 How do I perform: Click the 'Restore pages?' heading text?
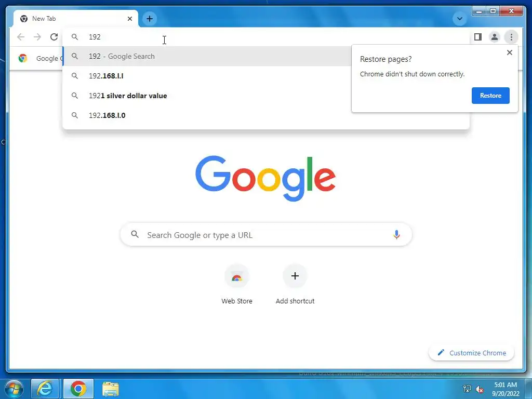coord(386,59)
